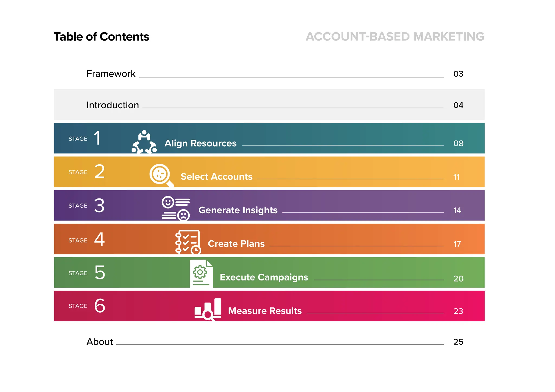Image resolution: width=555 pixels, height=392 pixels.
Task: Click the Align Resources team icon
Action: tap(144, 142)
